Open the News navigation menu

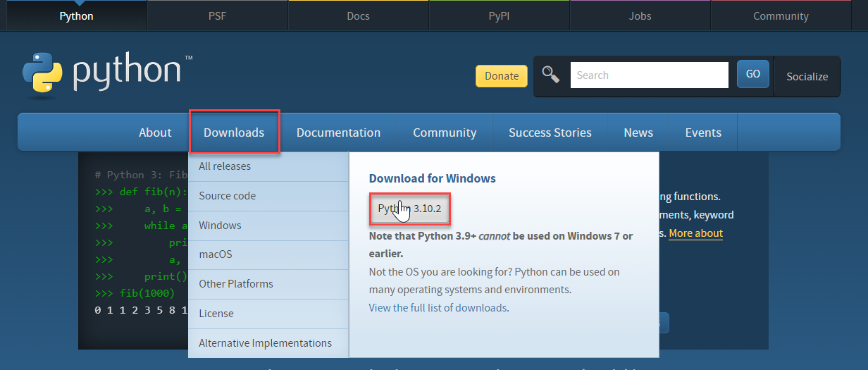coord(638,132)
